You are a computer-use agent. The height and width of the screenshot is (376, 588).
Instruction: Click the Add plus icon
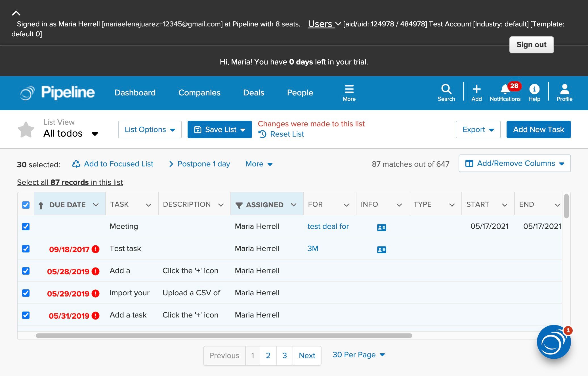click(476, 89)
